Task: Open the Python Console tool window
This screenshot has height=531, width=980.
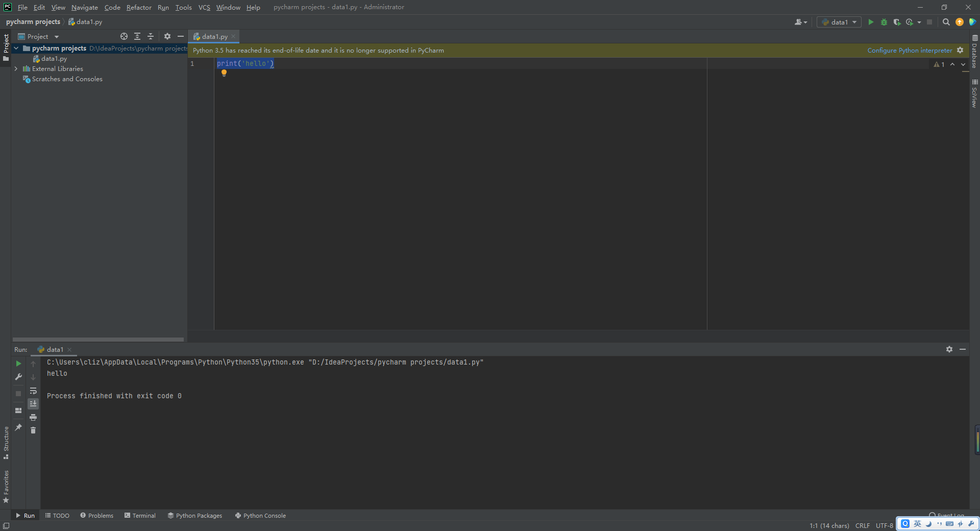Action: click(x=260, y=515)
